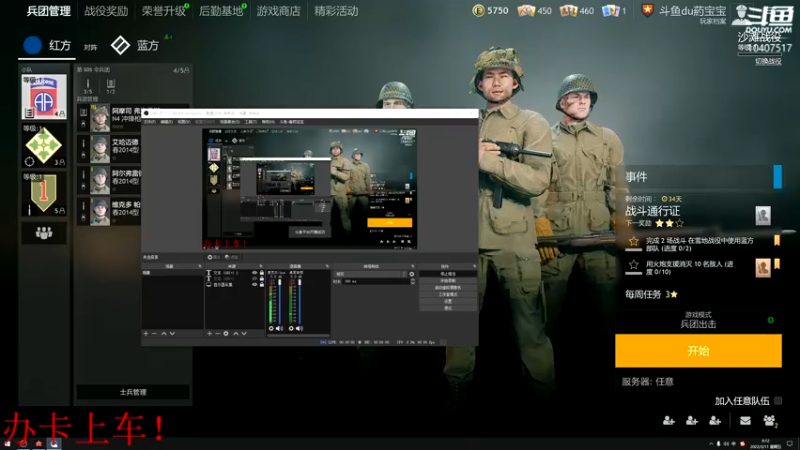Screen dimensions: 800x450
Task: Open the 后勤基地 tab
Action: pyautogui.click(x=221, y=11)
